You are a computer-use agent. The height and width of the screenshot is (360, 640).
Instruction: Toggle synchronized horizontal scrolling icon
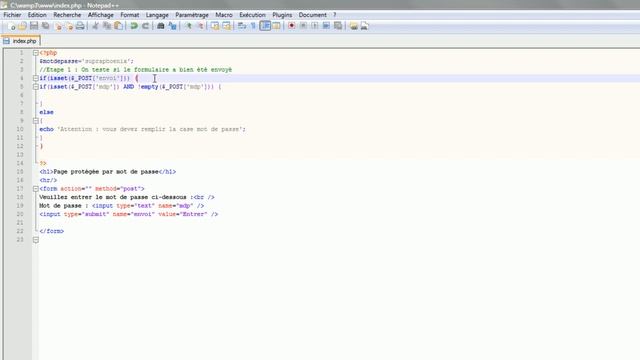click(x=226, y=26)
